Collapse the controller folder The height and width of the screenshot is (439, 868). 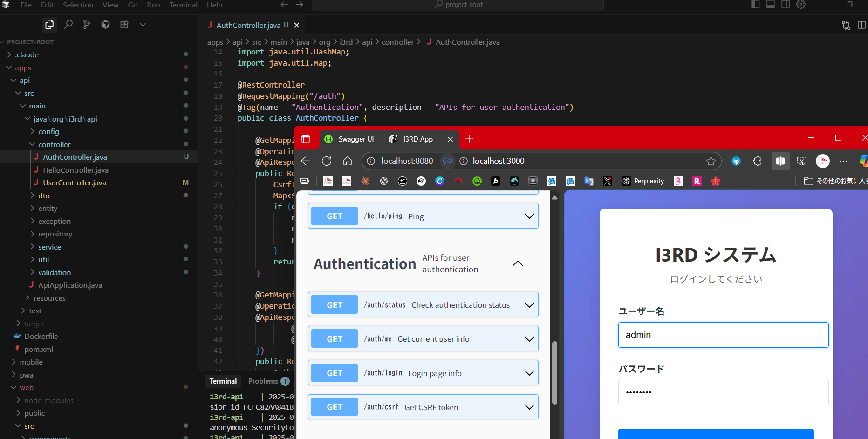(x=54, y=144)
